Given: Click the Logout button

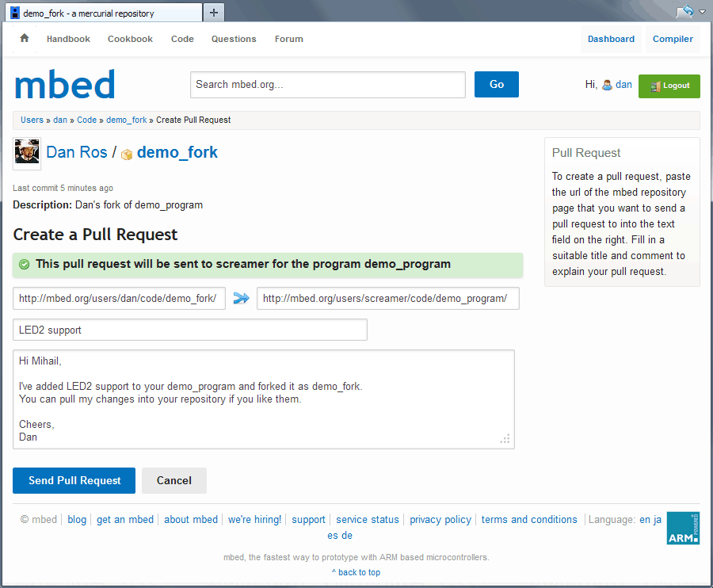Looking at the screenshot, I should [669, 86].
